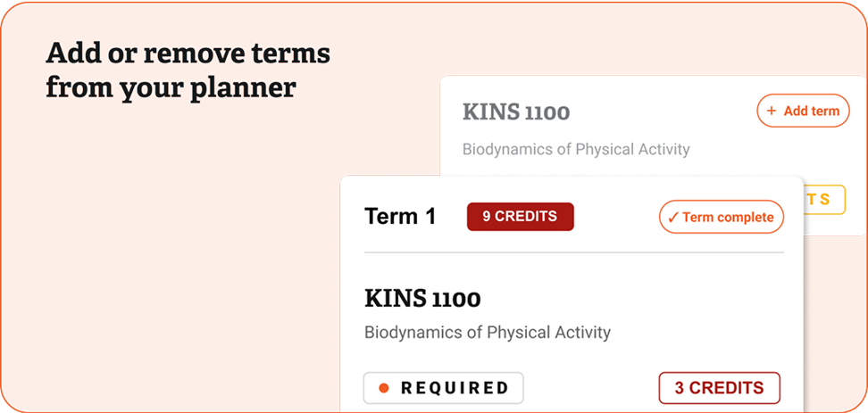
Task: Click the 'Term complete' label text
Action: pyautogui.click(x=728, y=218)
